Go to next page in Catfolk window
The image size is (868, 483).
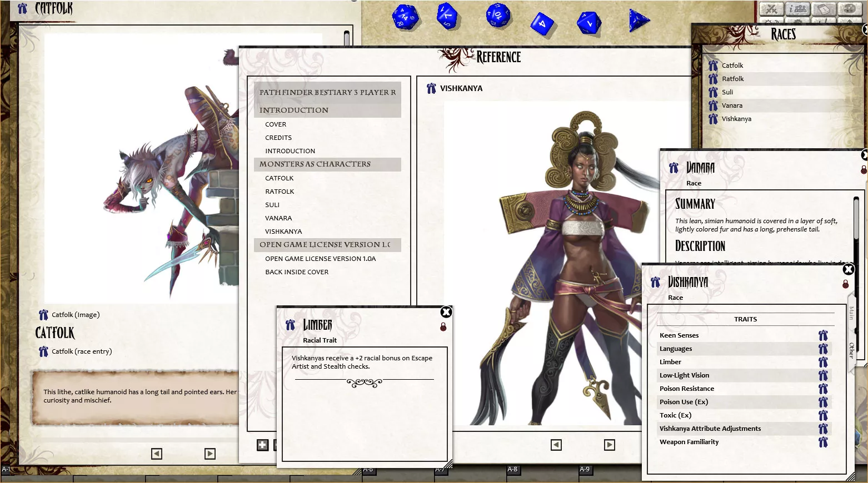point(210,454)
